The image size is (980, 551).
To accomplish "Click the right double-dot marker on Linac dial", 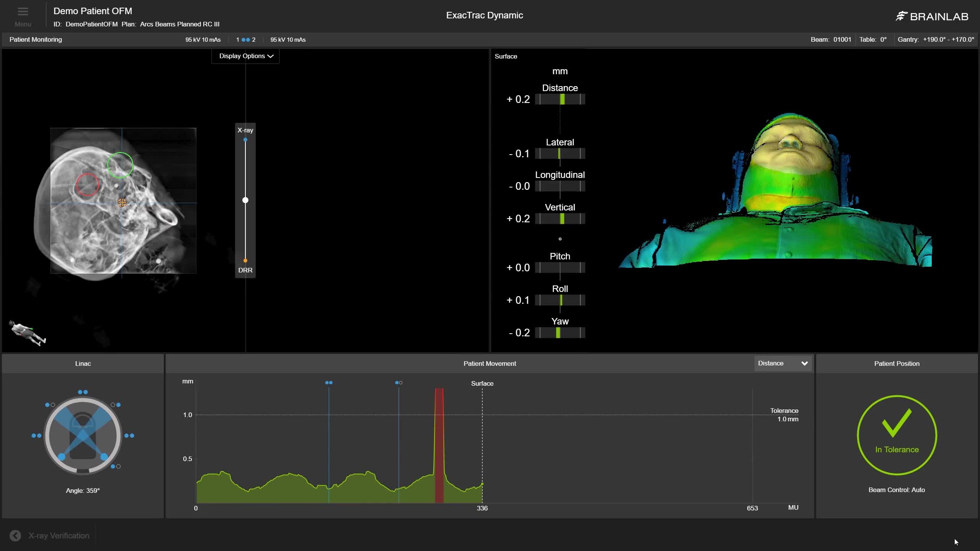I will click(x=129, y=435).
